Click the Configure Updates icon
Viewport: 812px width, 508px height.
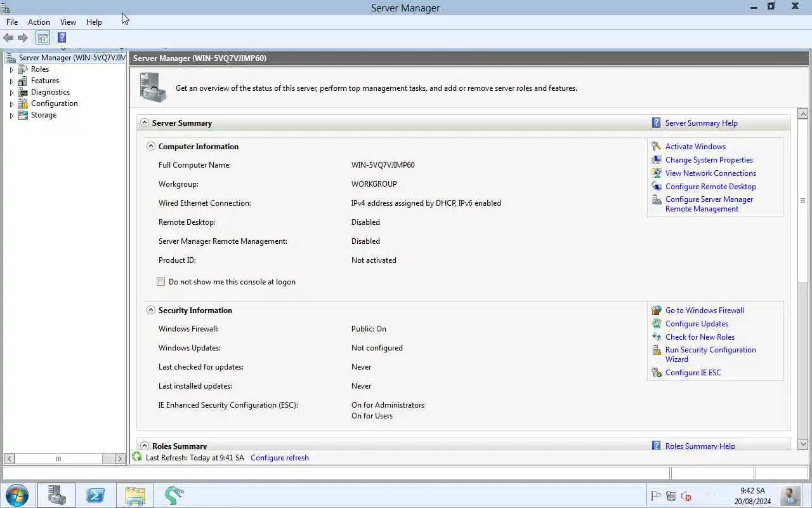coord(657,324)
